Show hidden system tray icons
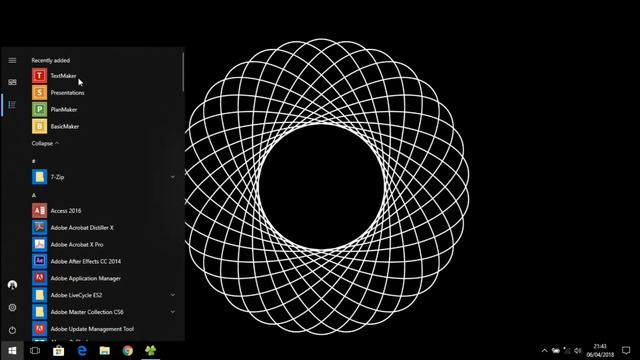The height and width of the screenshot is (360, 640). point(544,351)
